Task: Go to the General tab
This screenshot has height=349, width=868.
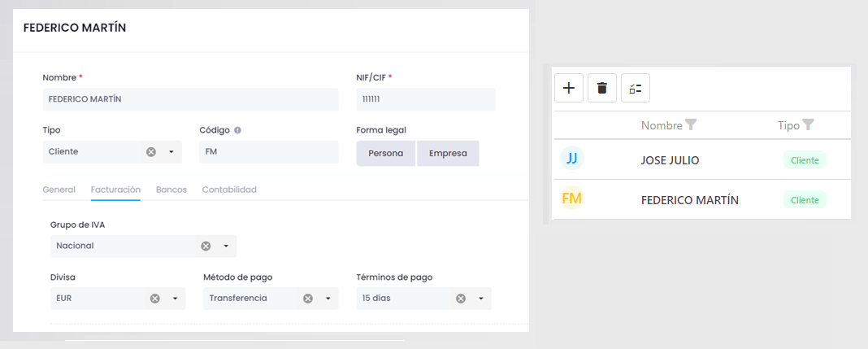Action: pyautogui.click(x=59, y=190)
